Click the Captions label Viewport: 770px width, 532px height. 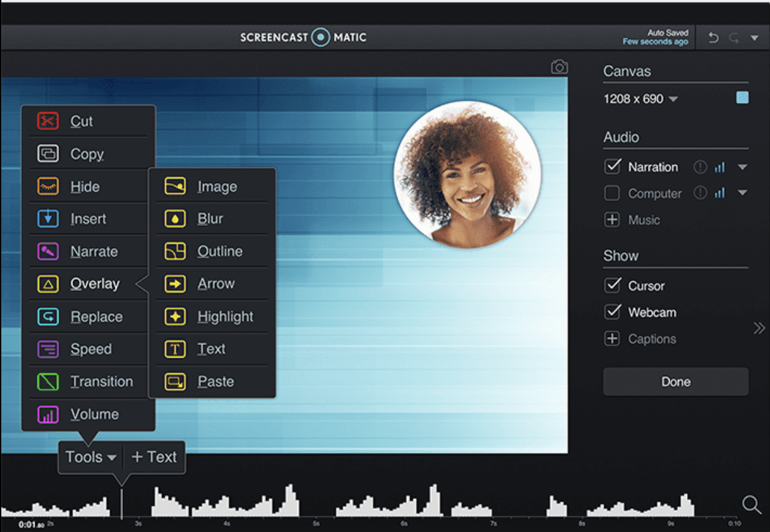tap(652, 339)
